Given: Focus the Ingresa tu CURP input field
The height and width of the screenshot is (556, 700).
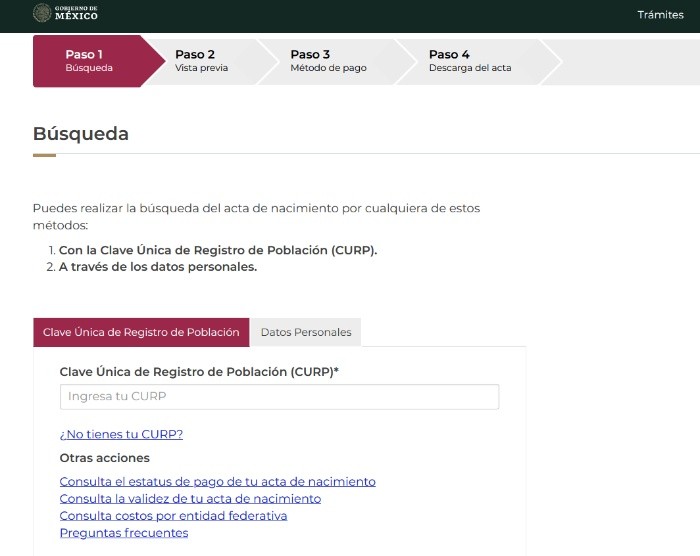Looking at the screenshot, I should coord(279,397).
